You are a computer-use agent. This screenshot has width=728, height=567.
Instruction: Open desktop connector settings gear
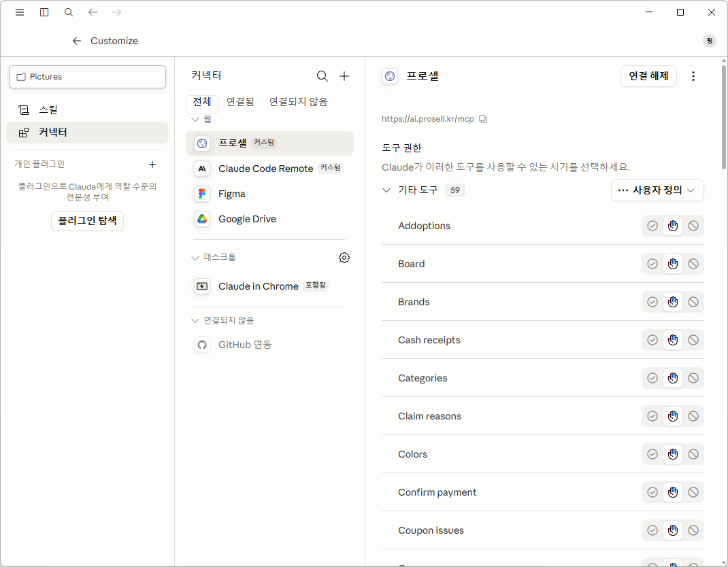point(344,258)
